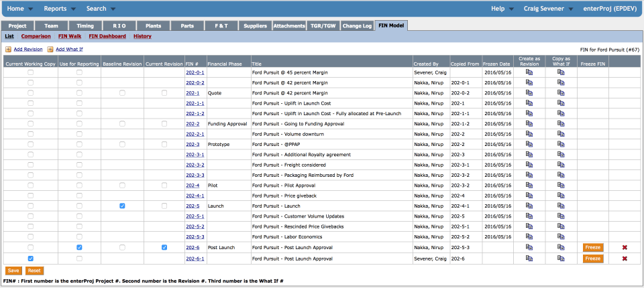
Task: Delete the 202-6-1 row with red X
Action: (625, 259)
